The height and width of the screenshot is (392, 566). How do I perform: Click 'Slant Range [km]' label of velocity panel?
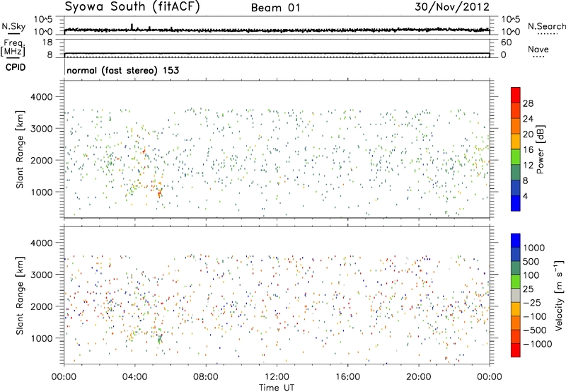pos(20,295)
